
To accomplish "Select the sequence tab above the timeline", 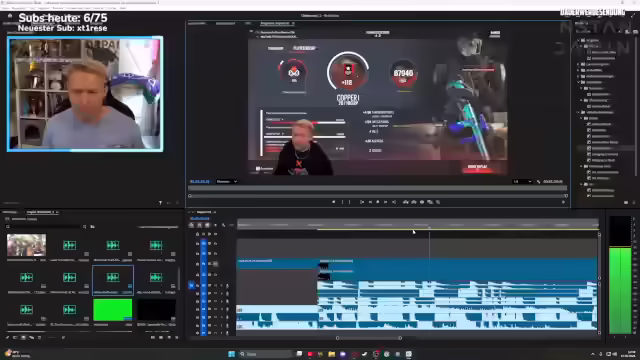I will point(204,212).
